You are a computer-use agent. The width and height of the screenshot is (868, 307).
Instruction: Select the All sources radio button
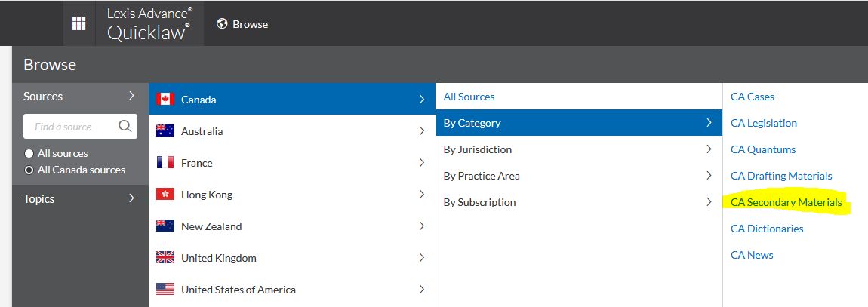(29, 154)
